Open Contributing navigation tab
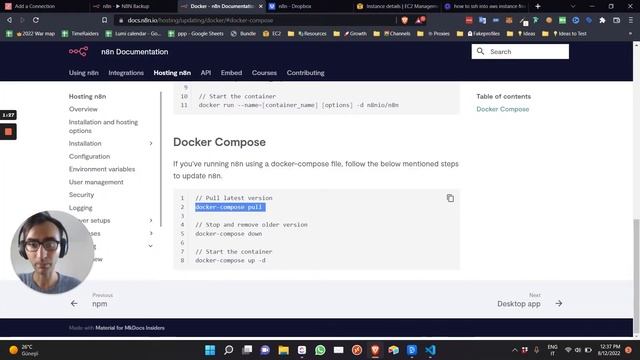Image resolution: width=640 pixels, height=360 pixels. 305,73
